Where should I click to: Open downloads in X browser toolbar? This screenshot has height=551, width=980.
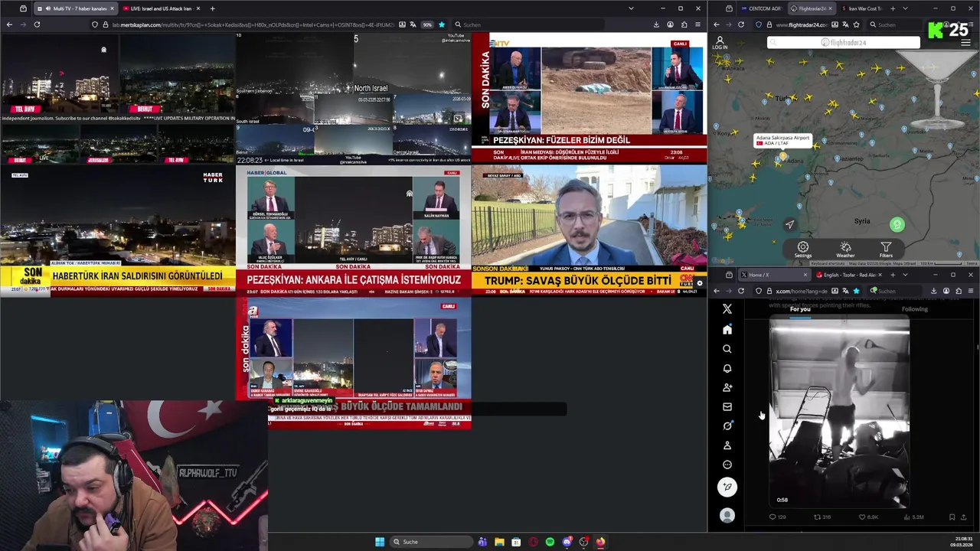coord(933,291)
